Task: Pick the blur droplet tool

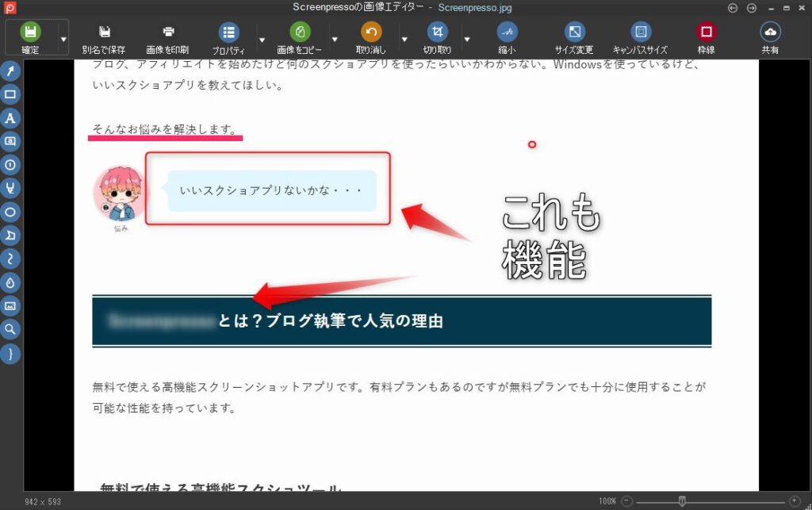Action: coord(10,282)
